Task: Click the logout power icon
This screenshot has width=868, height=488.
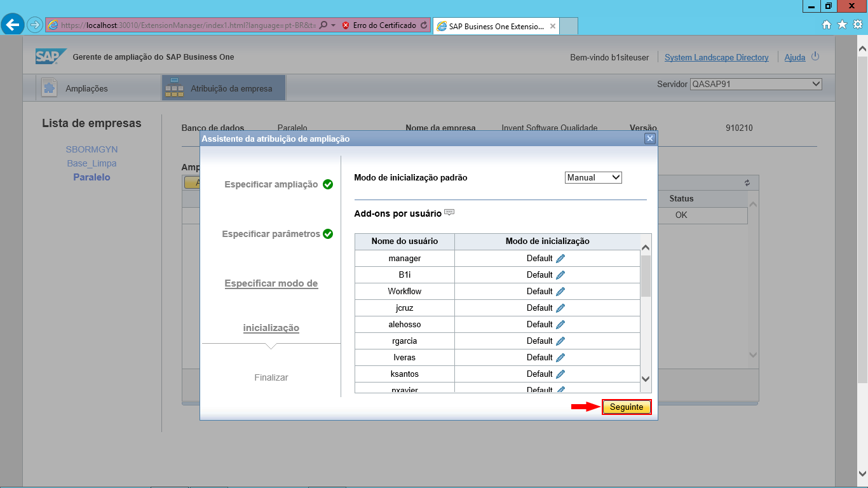Action: [815, 57]
